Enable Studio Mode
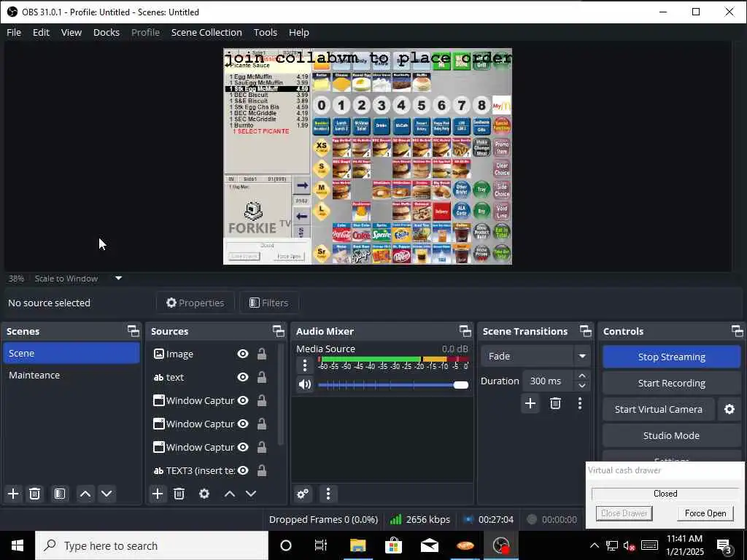The height and width of the screenshot is (560, 747). point(672,436)
